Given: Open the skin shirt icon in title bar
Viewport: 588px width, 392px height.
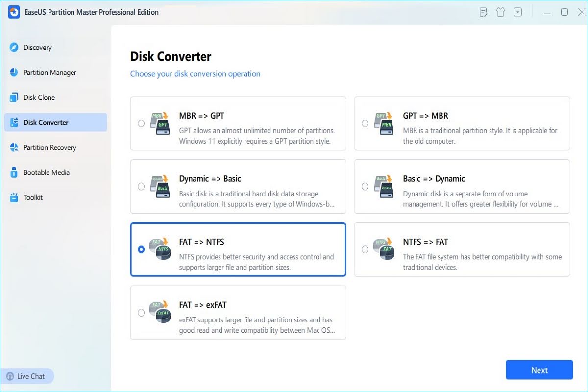Looking at the screenshot, I should 500,12.
